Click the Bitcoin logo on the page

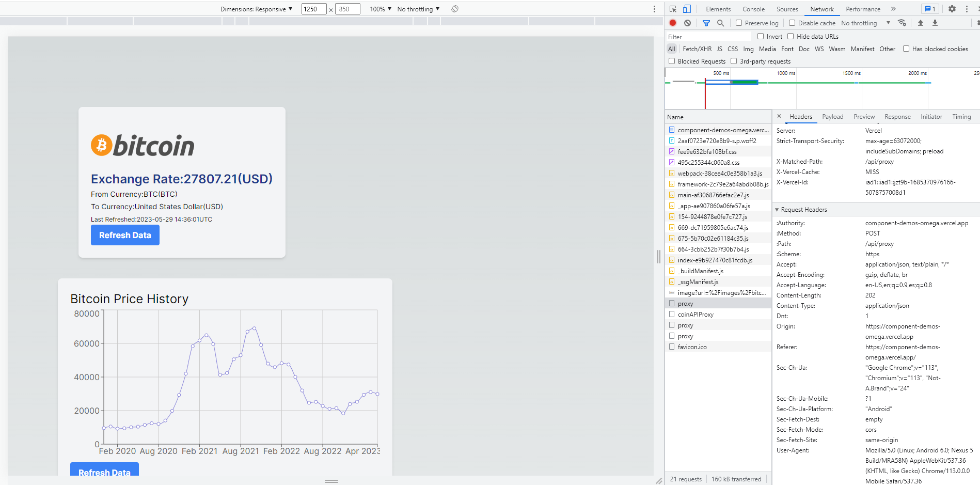143,146
